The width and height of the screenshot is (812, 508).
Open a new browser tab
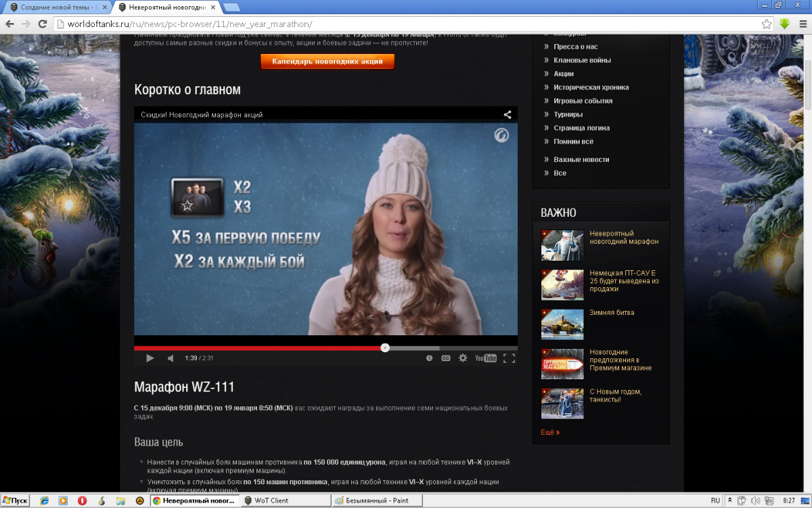pos(231,7)
